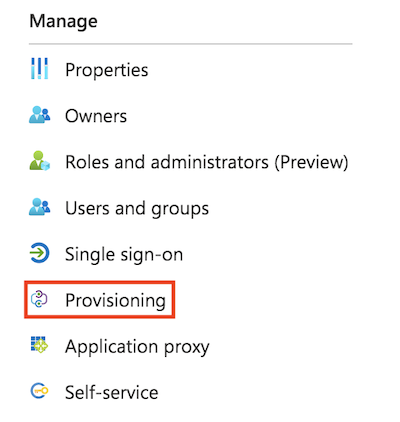Select the highlighted Provisioning item
The image size is (400, 422).
(x=100, y=299)
